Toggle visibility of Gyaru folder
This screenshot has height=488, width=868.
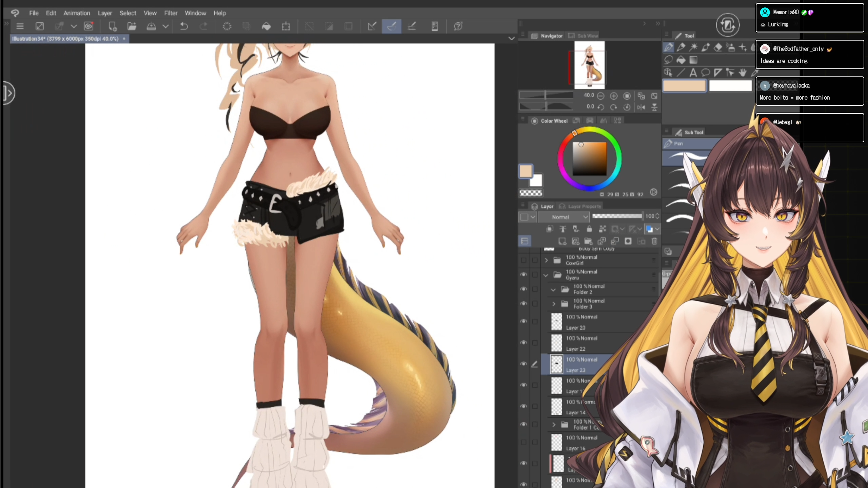(524, 274)
